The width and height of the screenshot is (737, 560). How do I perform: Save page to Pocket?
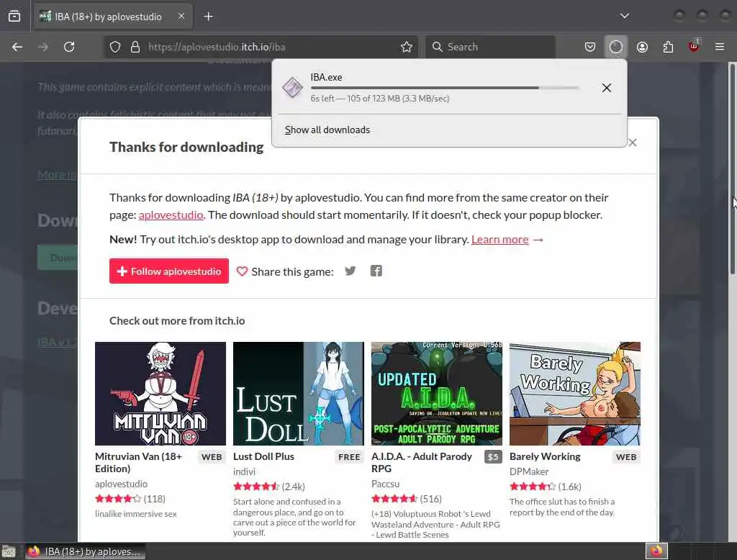tap(590, 47)
